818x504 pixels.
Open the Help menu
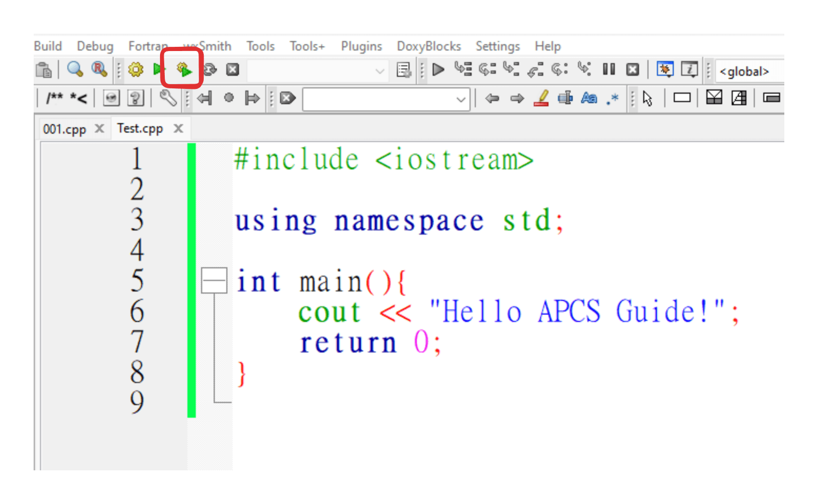[548, 46]
